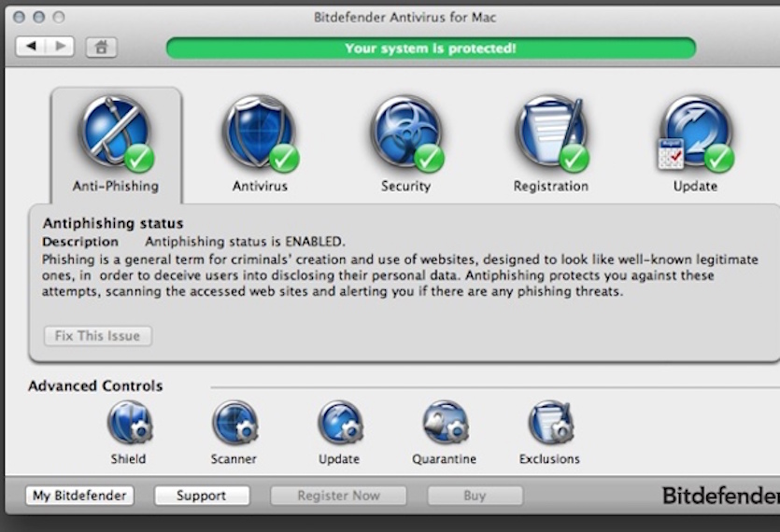Click the Buy button
Viewport: 780px width, 532px height.
[x=475, y=496]
